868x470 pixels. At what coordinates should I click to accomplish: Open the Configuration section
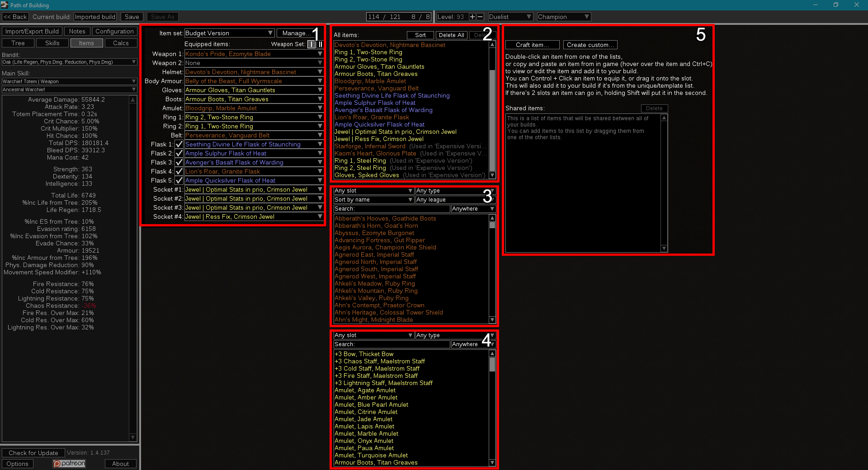point(115,31)
